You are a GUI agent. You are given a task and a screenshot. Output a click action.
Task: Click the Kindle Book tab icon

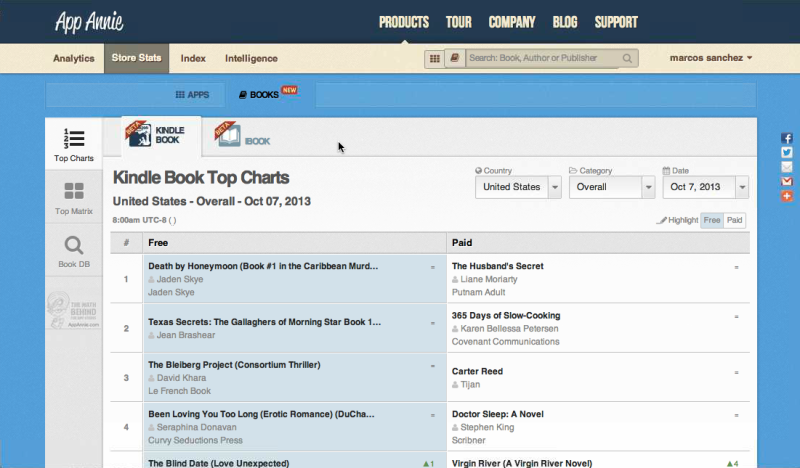[139, 134]
